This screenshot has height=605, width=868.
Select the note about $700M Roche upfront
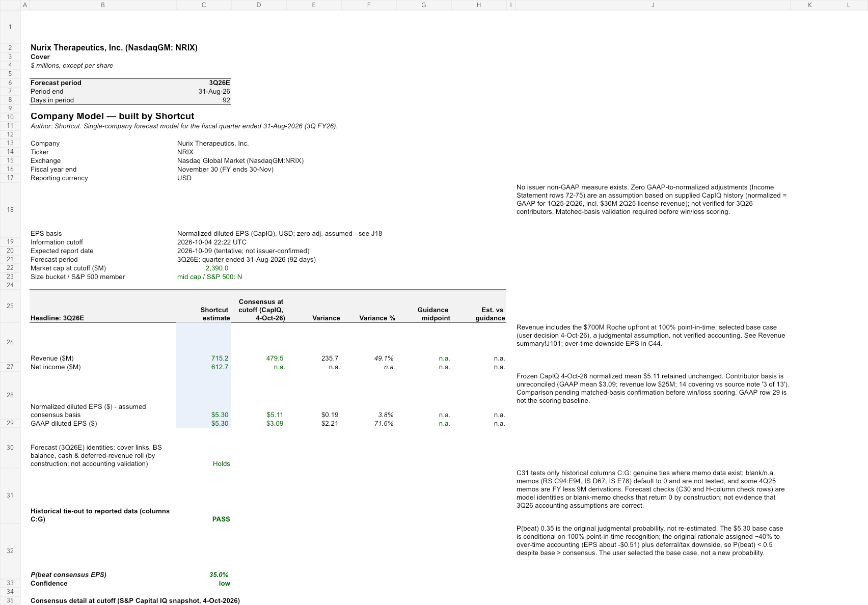click(652, 335)
